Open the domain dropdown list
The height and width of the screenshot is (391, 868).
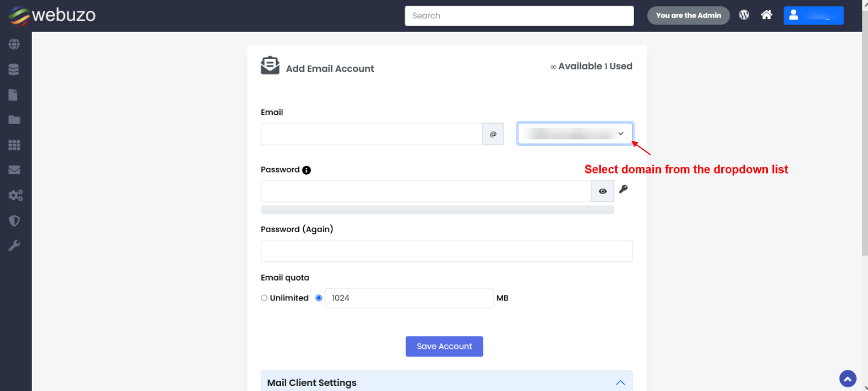pyautogui.click(x=575, y=134)
